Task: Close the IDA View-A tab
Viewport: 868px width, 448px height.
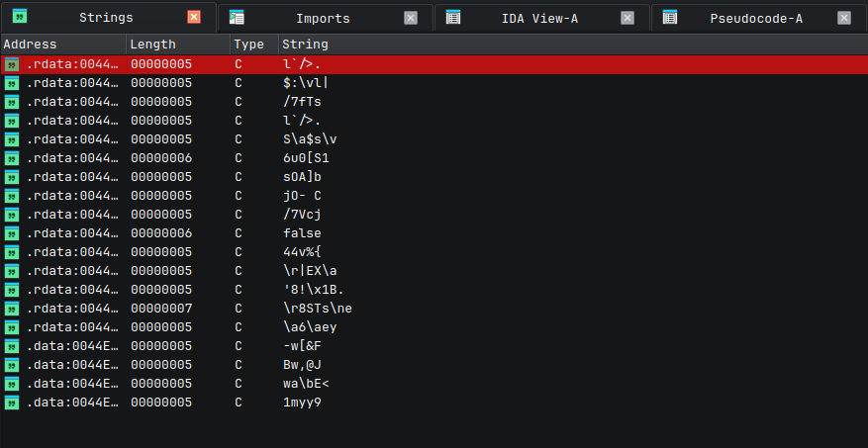Action: [627, 18]
